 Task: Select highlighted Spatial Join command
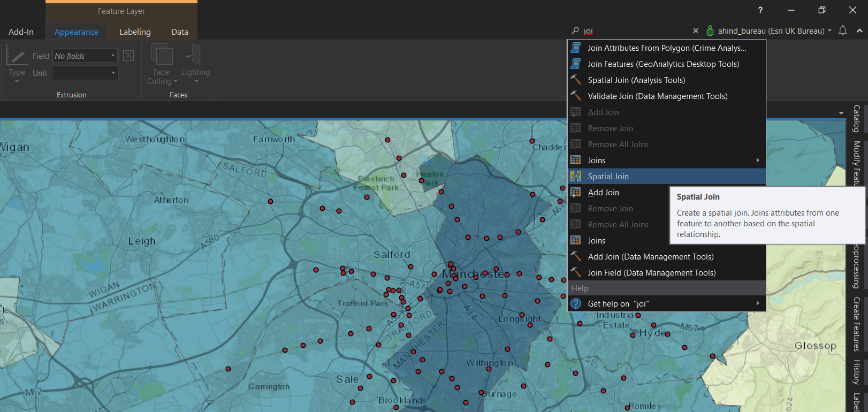(666, 177)
